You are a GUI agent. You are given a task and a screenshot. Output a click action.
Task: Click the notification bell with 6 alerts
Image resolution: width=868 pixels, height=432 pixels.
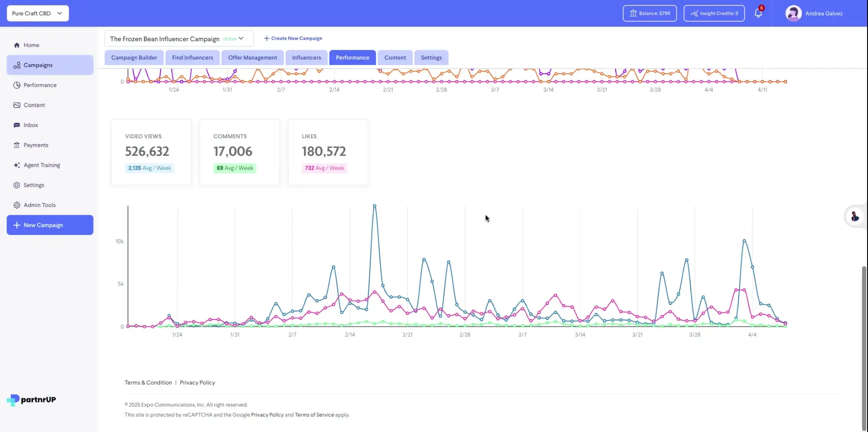[758, 13]
